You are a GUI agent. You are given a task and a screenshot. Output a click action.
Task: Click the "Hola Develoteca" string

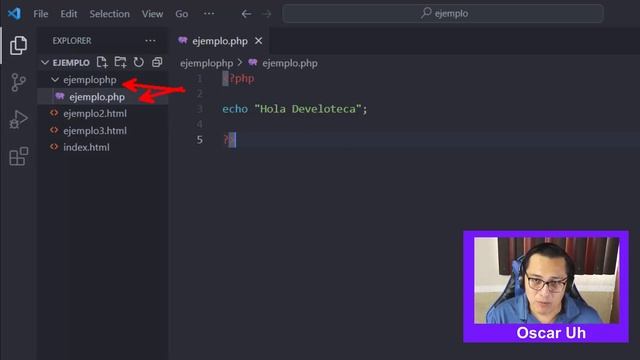(308, 109)
